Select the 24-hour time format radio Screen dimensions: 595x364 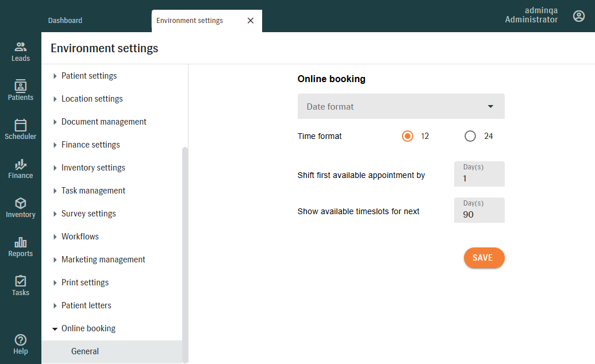coord(470,136)
